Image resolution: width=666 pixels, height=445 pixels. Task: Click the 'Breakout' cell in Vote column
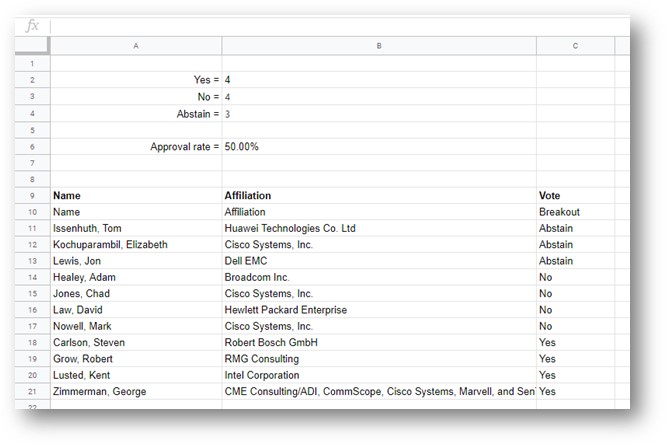pos(575,212)
